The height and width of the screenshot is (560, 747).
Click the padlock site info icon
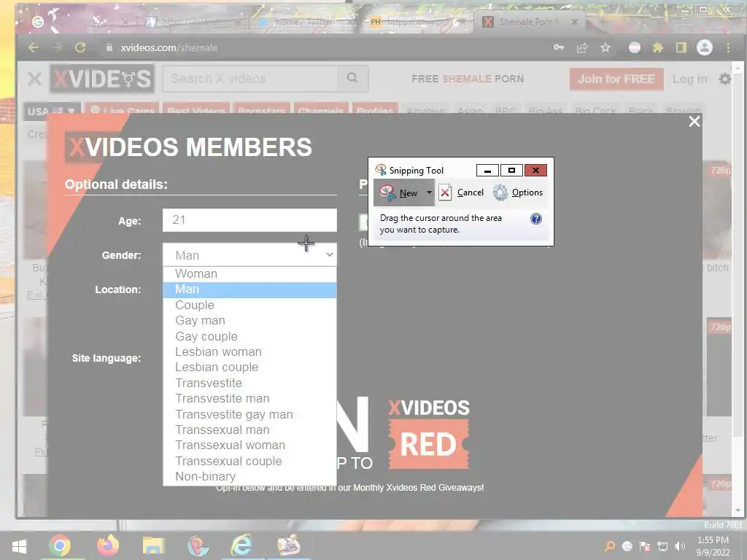(x=109, y=47)
